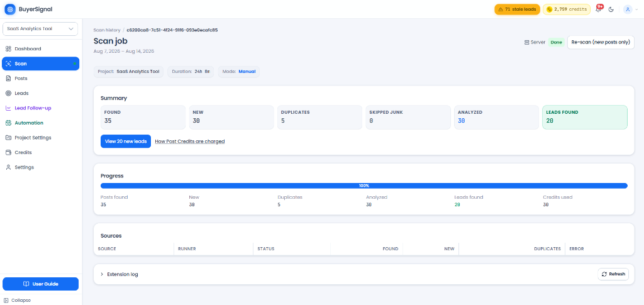Image resolution: width=644 pixels, height=305 pixels.
Task: Click the SOURCE column header
Action: (x=107, y=249)
